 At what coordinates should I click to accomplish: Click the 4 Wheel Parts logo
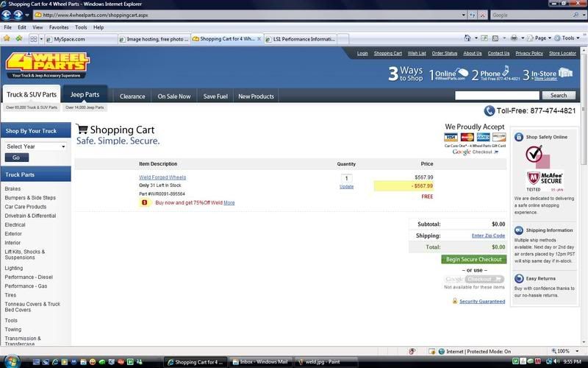pyautogui.click(x=46, y=63)
